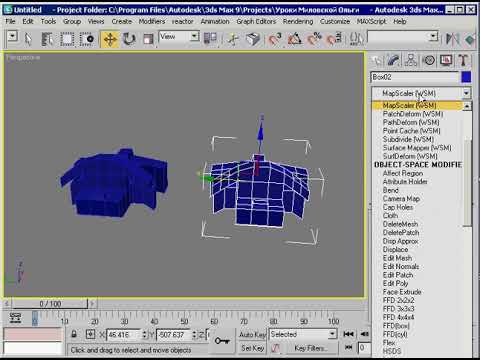Toggle Angle Snap
The image size is (480, 360).
pos(294,39)
